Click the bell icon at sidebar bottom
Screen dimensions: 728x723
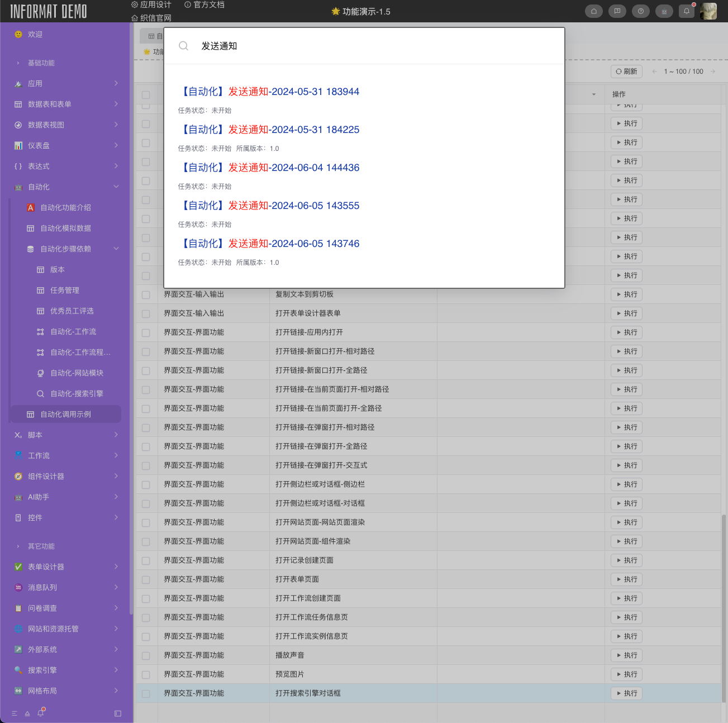click(40, 713)
